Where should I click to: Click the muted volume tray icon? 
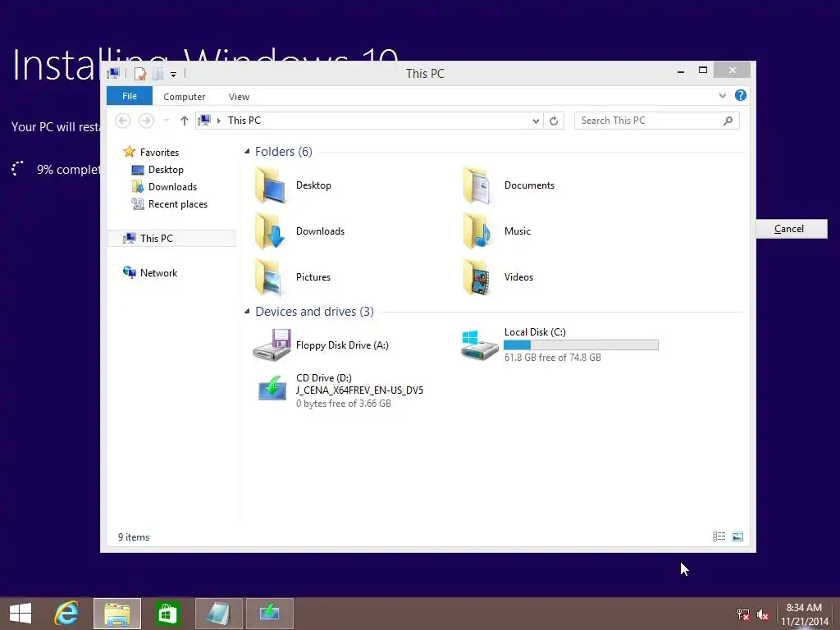pyautogui.click(x=763, y=614)
